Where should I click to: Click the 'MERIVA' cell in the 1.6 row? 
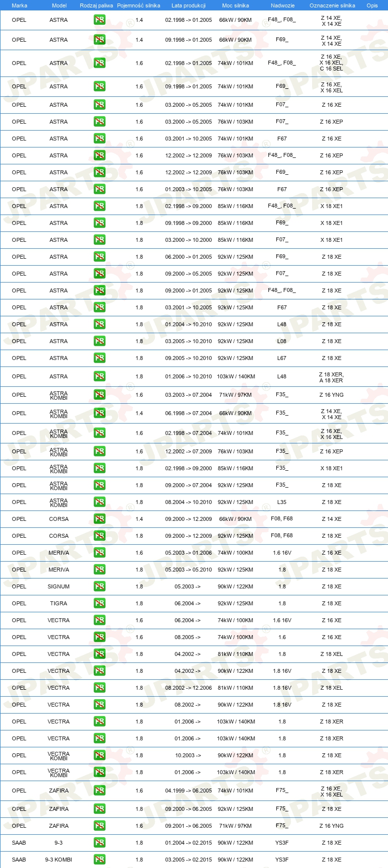click(x=59, y=553)
